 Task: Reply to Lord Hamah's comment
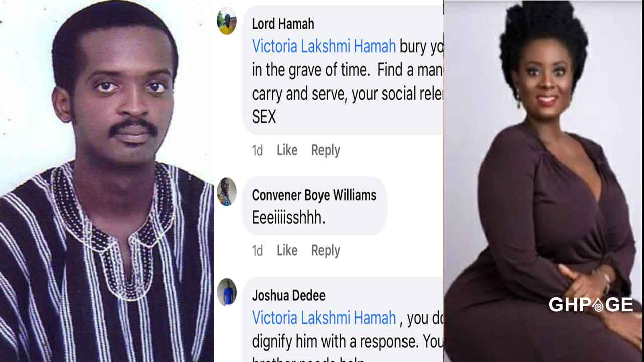(x=326, y=150)
